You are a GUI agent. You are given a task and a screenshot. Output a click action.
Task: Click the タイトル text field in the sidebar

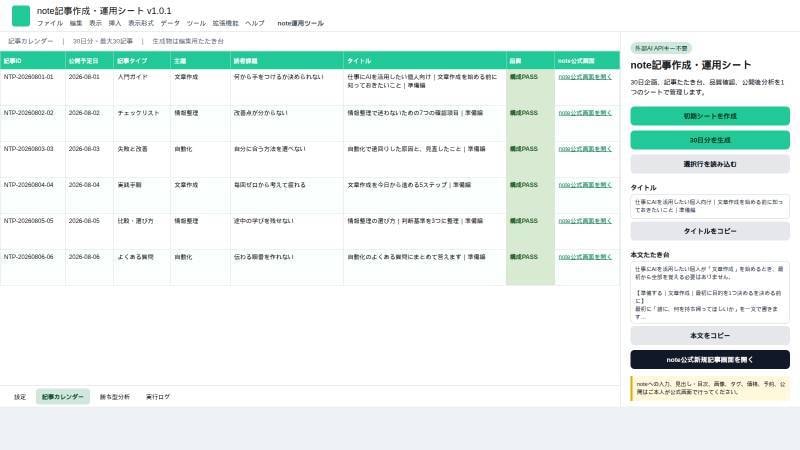tap(710, 206)
